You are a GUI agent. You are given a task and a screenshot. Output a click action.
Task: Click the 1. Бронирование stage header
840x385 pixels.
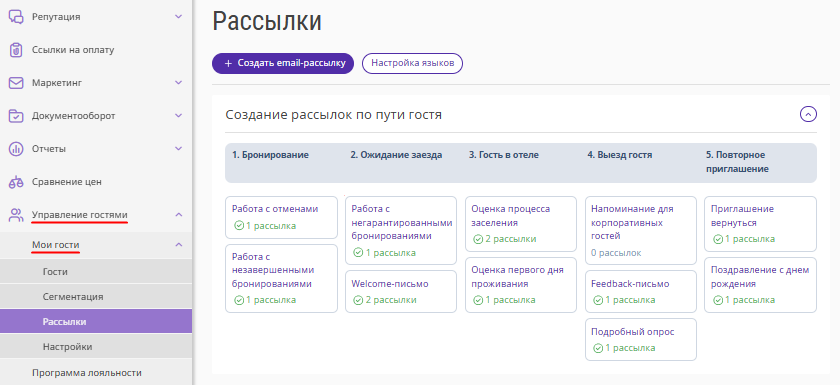point(270,155)
